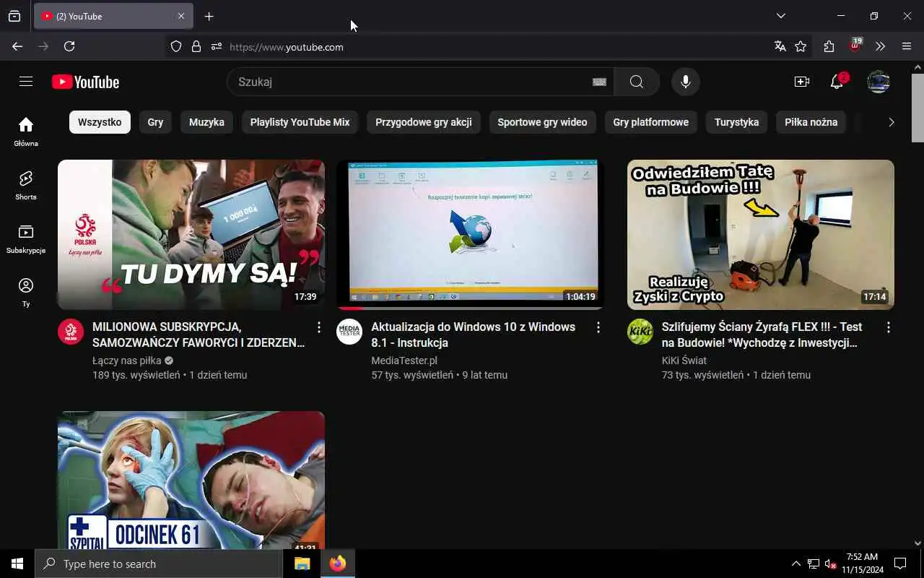Open the Odwiedziłem Tatę na Budowie thumbnail
Image resolution: width=924 pixels, height=578 pixels.
[x=761, y=235]
